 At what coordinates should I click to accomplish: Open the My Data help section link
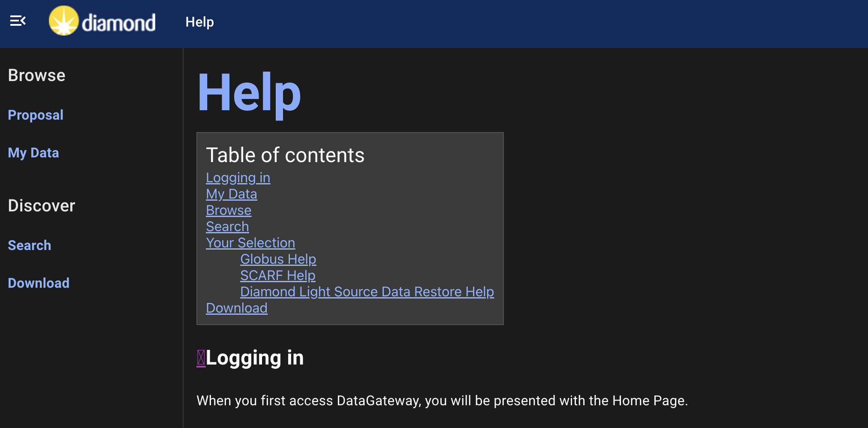[x=231, y=193]
